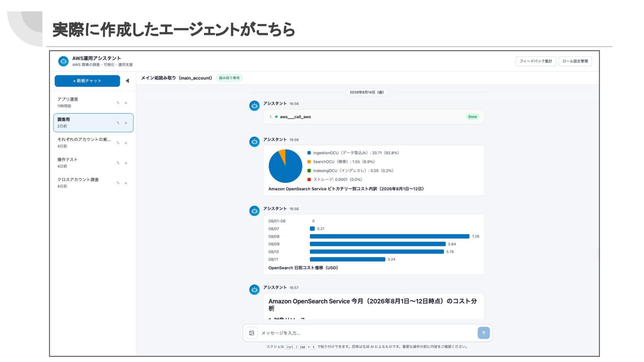This screenshot has height=362, width=644.
Task: Open the アプリ運営 chat
Action: point(93,103)
